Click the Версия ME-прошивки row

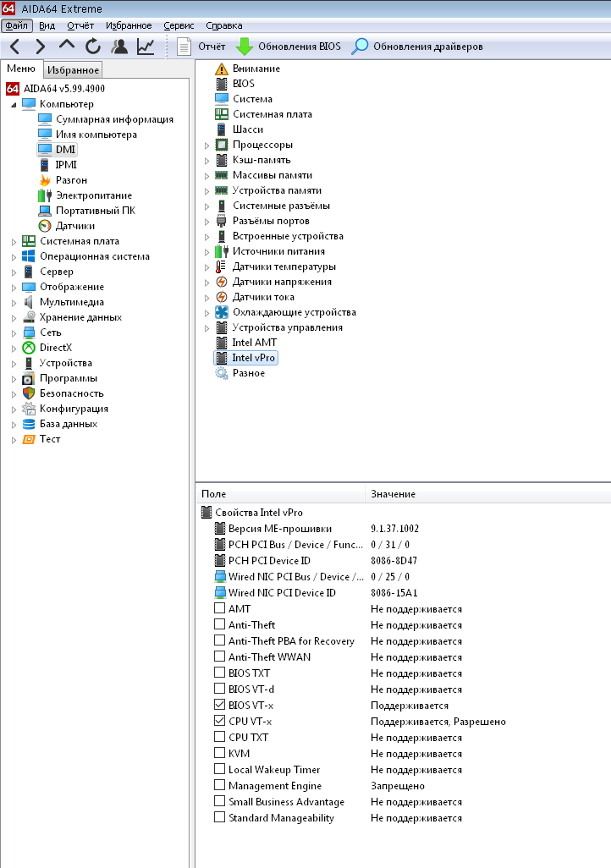tap(317, 529)
